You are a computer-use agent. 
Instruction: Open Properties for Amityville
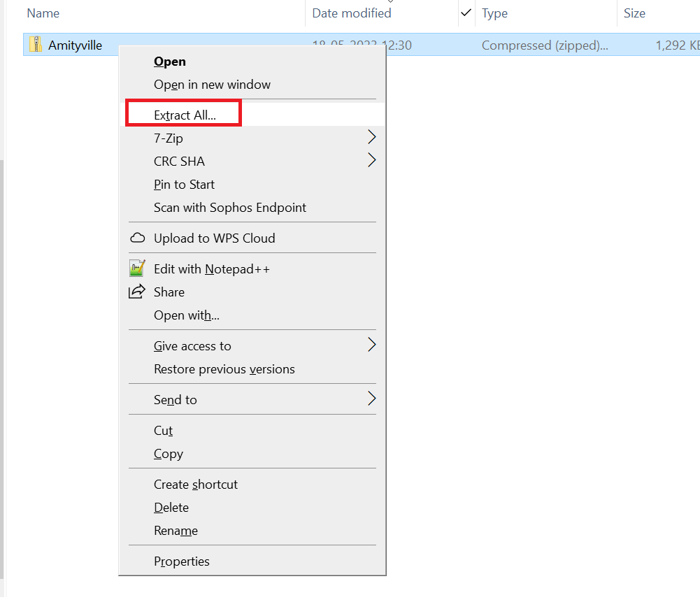pyautogui.click(x=181, y=561)
